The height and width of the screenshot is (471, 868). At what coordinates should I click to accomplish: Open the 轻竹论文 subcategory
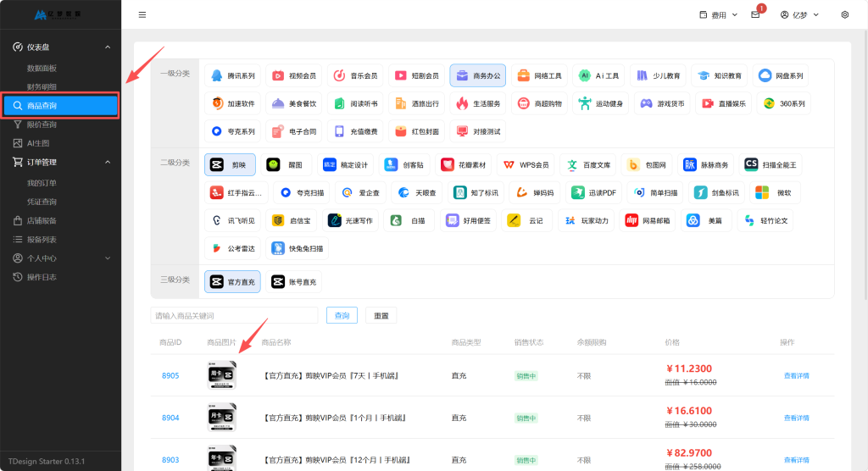point(765,220)
